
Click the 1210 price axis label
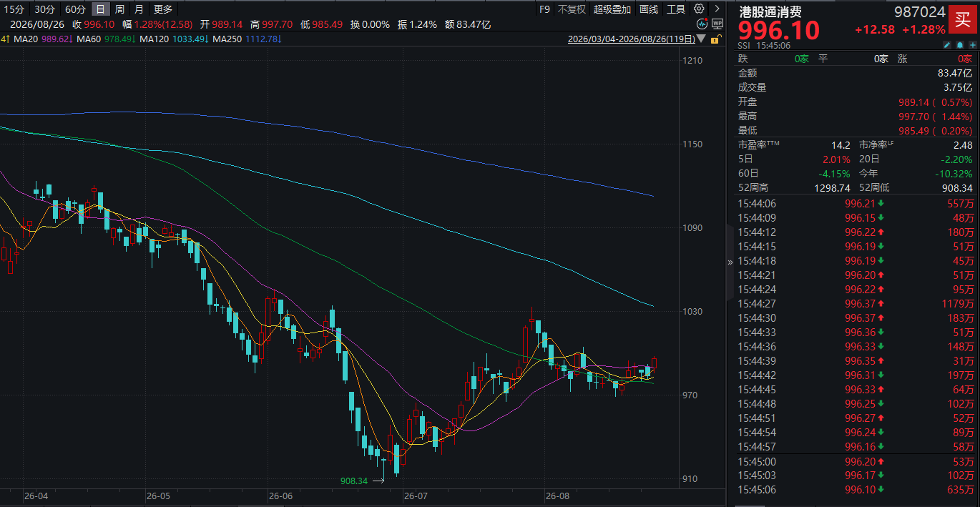(x=692, y=61)
